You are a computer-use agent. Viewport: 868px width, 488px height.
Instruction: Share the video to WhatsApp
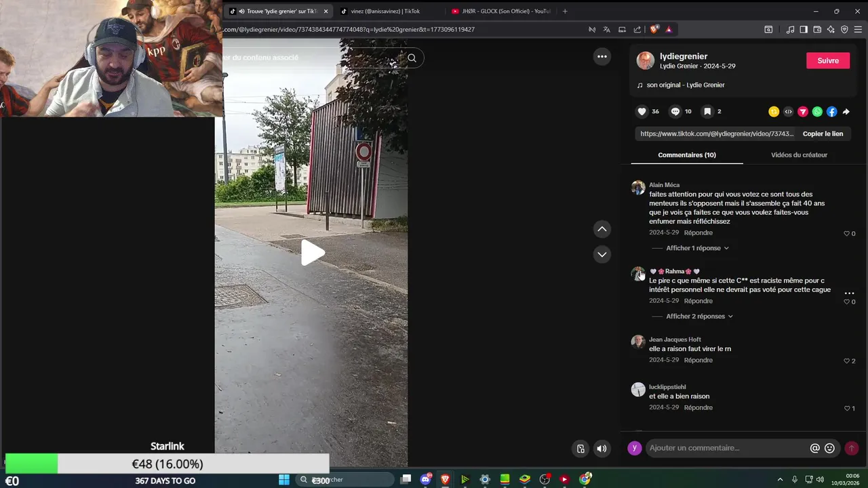click(x=817, y=112)
